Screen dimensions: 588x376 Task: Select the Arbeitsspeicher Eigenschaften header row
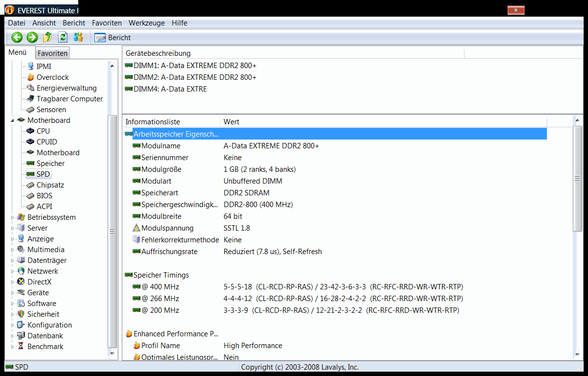(335, 134)
